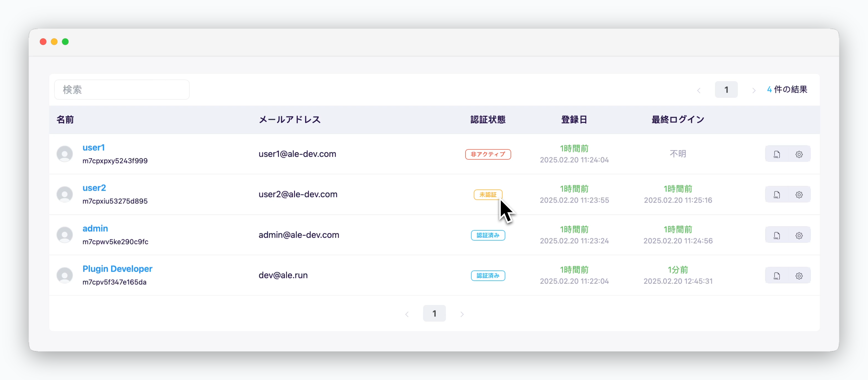Click registration date 2025.02.20 11:23:55
The height and width of the screenshot is (380, 868).
pos(574,200)
